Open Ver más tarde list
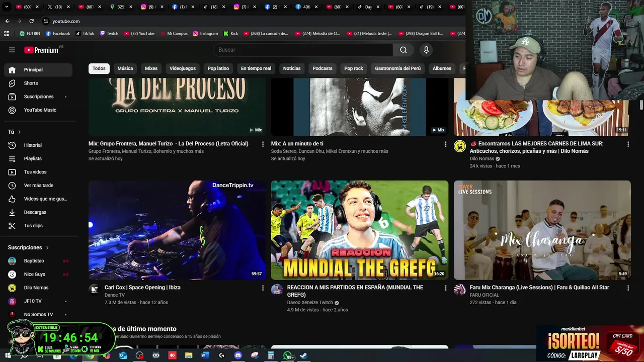Image resolution: width=644 pixels, height=362 pixels. tap(38, 186)
